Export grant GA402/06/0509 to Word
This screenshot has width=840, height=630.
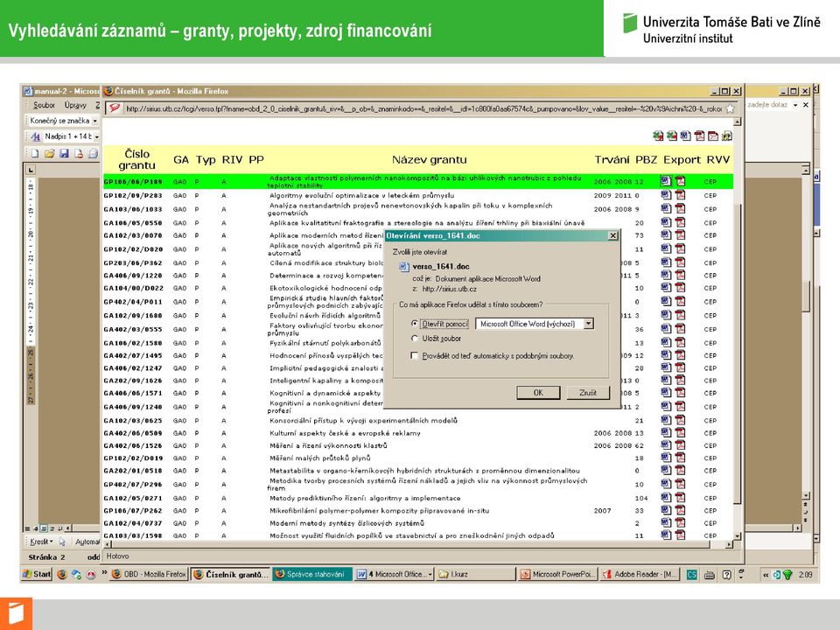pyautogui.click(x=666, y=432)
